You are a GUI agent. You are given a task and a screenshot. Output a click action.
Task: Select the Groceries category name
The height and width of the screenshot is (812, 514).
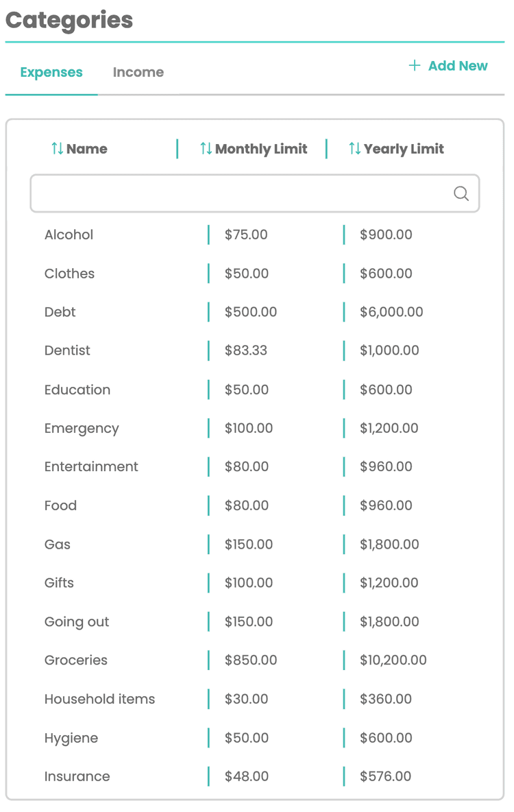[x=76, y=660]
